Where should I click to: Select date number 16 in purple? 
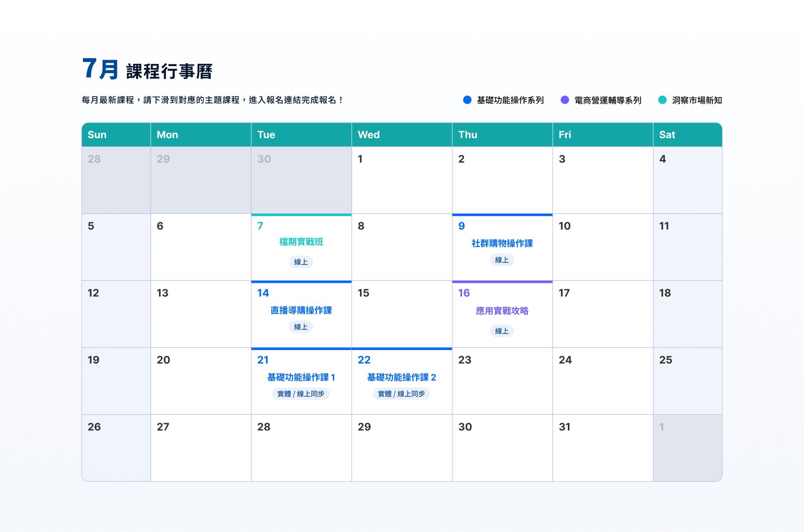coord(464,293)
